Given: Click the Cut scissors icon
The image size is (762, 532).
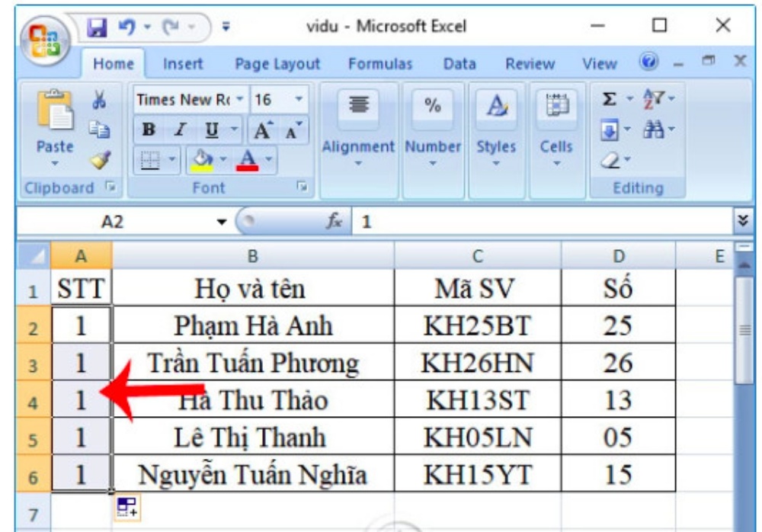Looking at the screenshot, I should pyautogui.click(x=98, y=101).
